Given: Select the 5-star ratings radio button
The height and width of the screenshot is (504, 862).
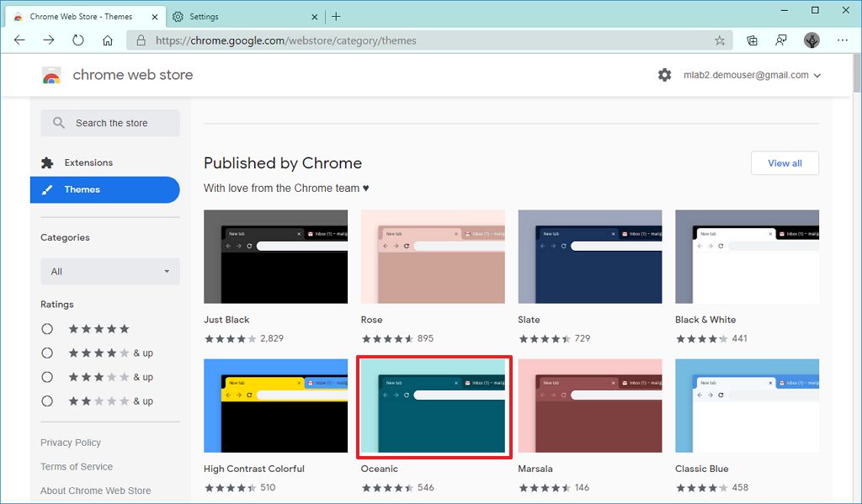Looking at the screenshot, I should (x=47, y=328).
